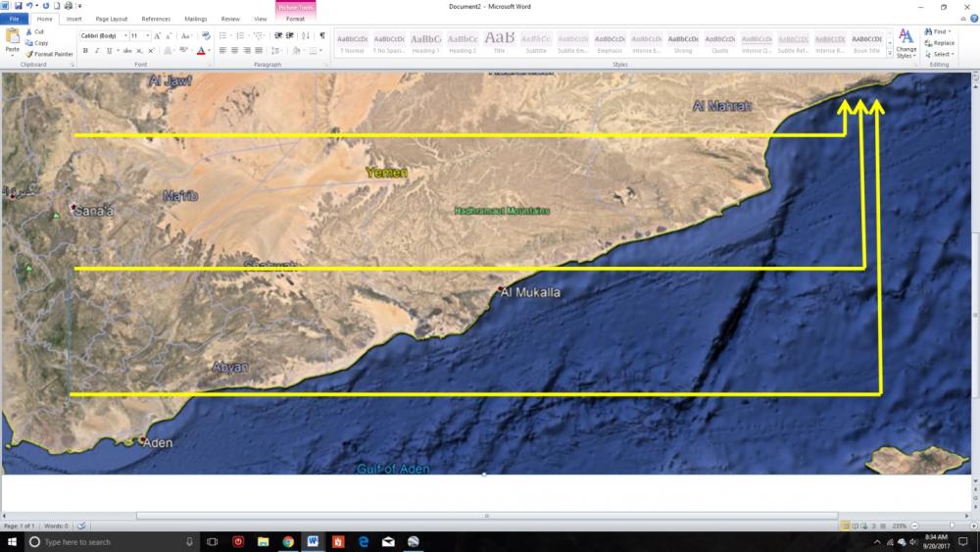Switch to Print Layout view in status bar
The image size is (980, 552).
845,526
